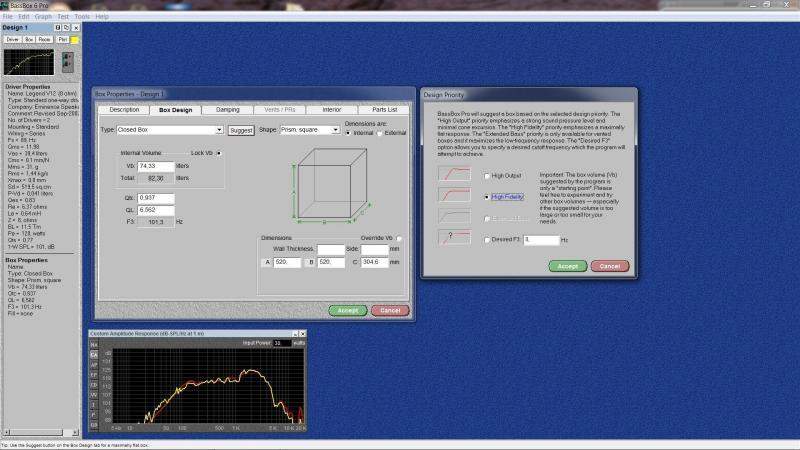Open the Graph menu
The height and width of the screenshot is (450, 800).
43,16
